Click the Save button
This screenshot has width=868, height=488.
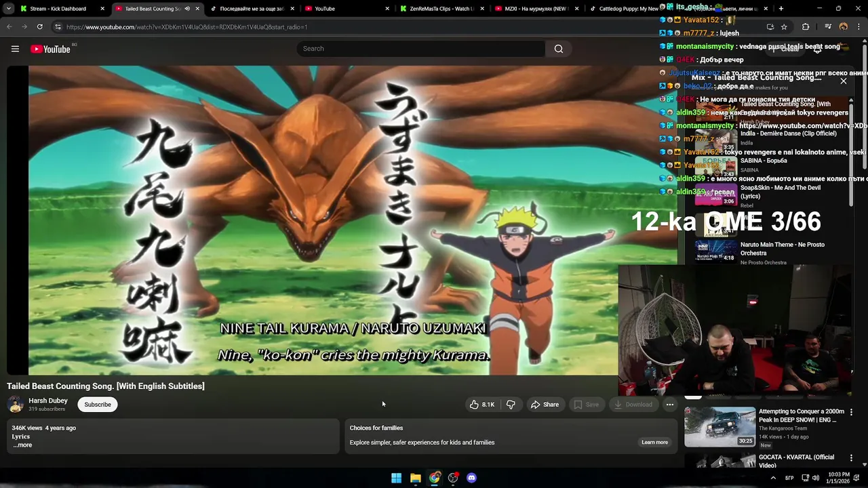tap(586, 405)
